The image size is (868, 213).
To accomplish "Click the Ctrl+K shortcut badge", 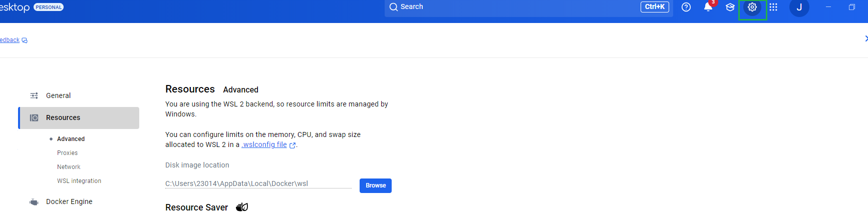I will [x=655, y=7].
